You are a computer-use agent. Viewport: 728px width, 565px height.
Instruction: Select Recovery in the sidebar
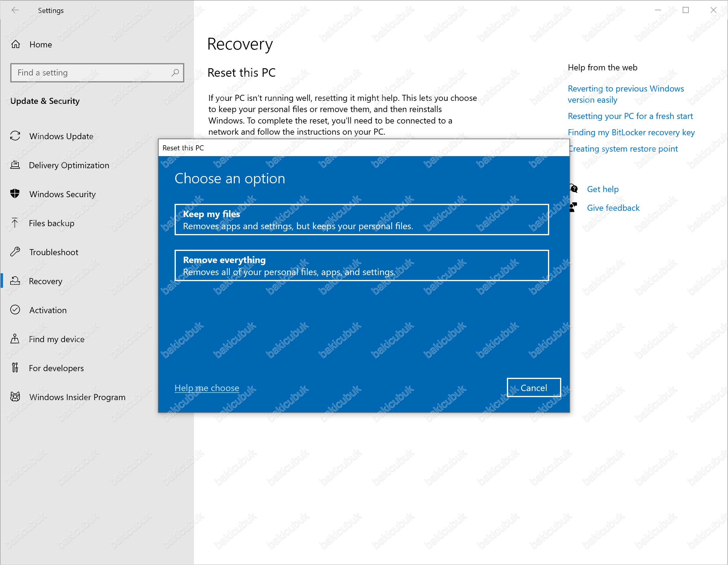pyautogui.click(x=46, y=281)
